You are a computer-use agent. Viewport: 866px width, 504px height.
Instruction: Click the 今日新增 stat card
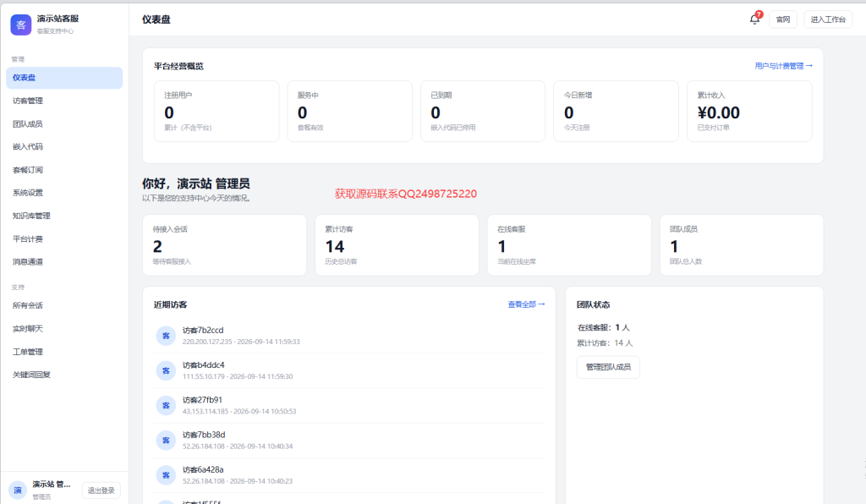[x=616, y=112]
